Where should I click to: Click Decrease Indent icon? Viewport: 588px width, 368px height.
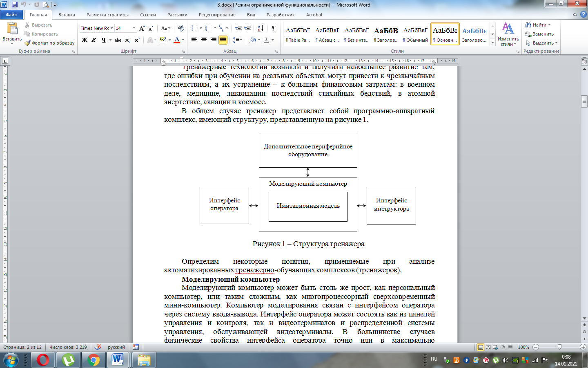239,28
